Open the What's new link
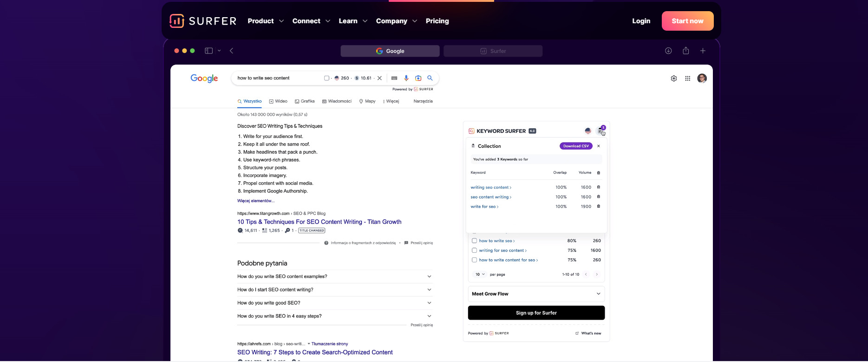 point(588,333)
